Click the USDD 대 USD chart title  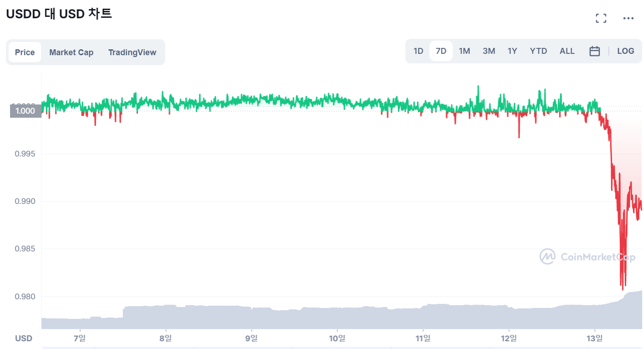click(60, 14)
